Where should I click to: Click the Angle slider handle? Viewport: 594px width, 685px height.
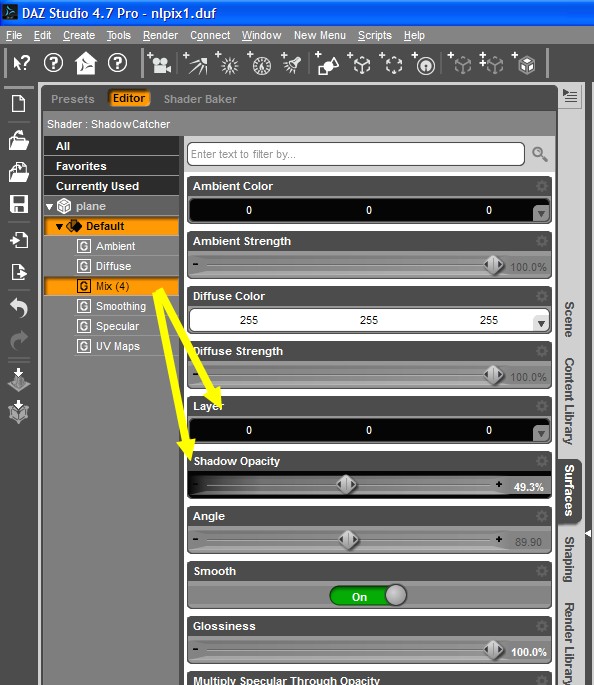[x=349, y=540]
